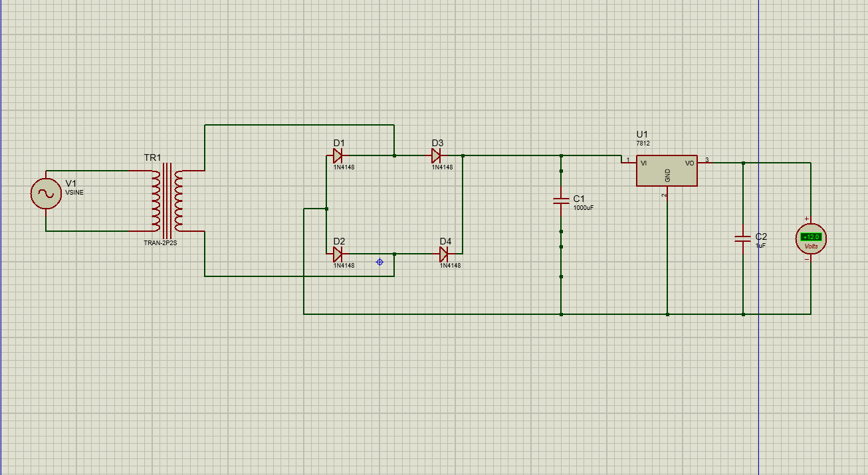Click the 1N4148 text under D4
Image resolution: width=868 pixels, height=475 pixels.
coord(450,266)
